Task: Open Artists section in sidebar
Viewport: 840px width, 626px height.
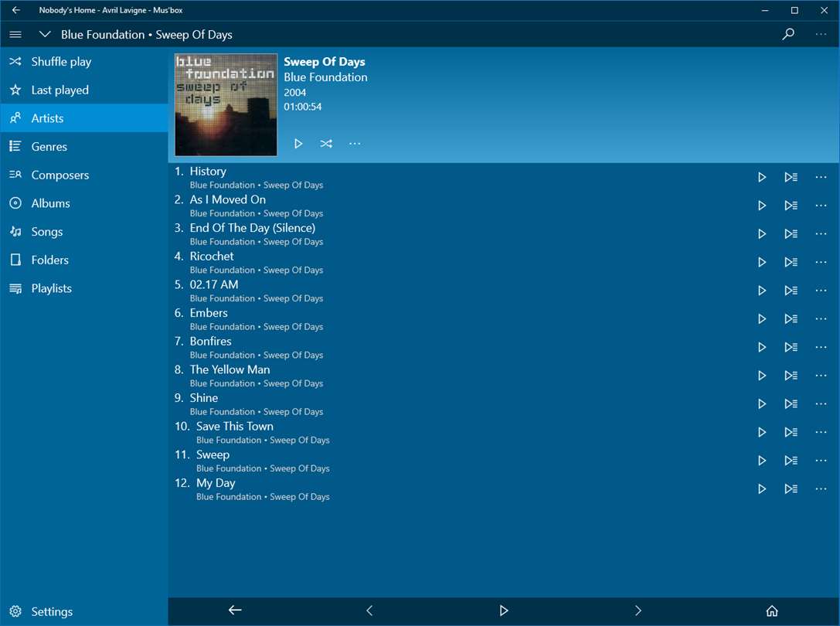Action: click(x=84, y=118)
